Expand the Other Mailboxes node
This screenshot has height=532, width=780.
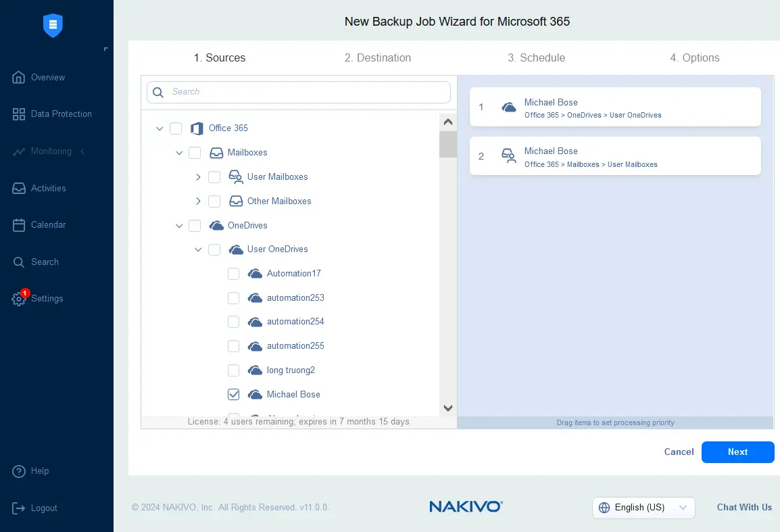198,201
